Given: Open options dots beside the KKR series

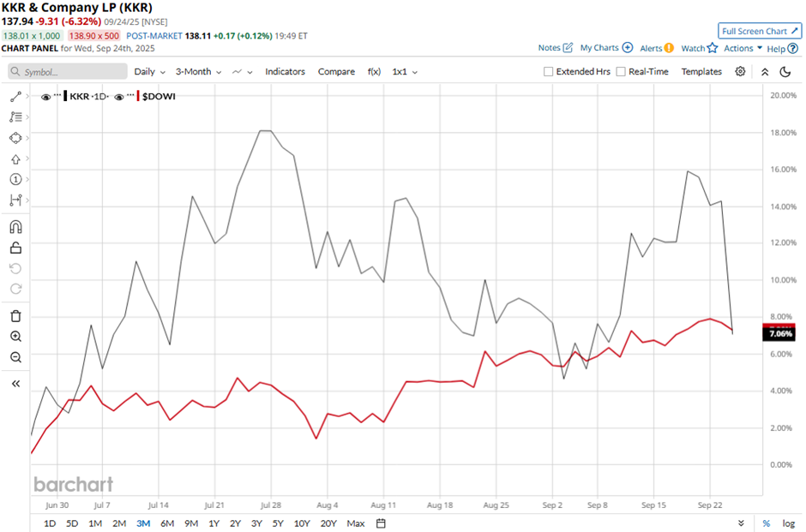Looking at the screenshot, I should click(x=57, y=95).
